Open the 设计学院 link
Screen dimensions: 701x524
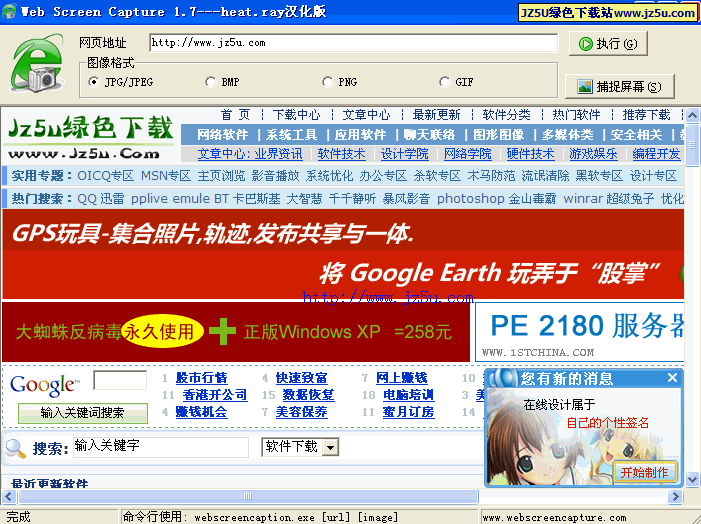[405, 154]
